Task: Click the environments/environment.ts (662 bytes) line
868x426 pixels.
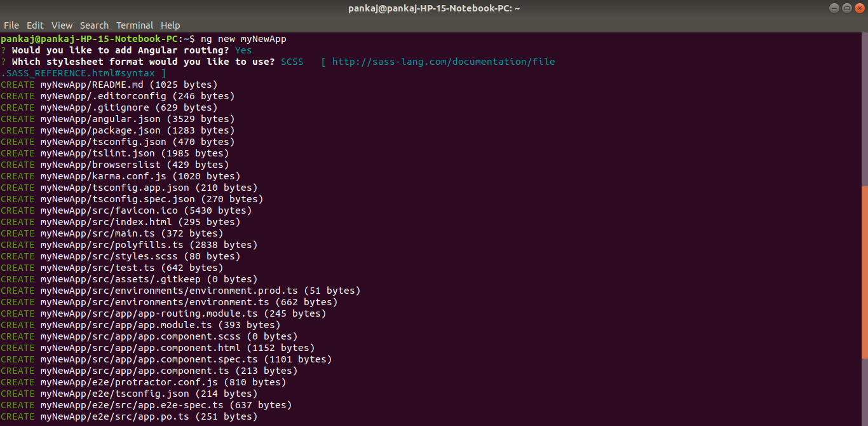Action: point(169,302)
